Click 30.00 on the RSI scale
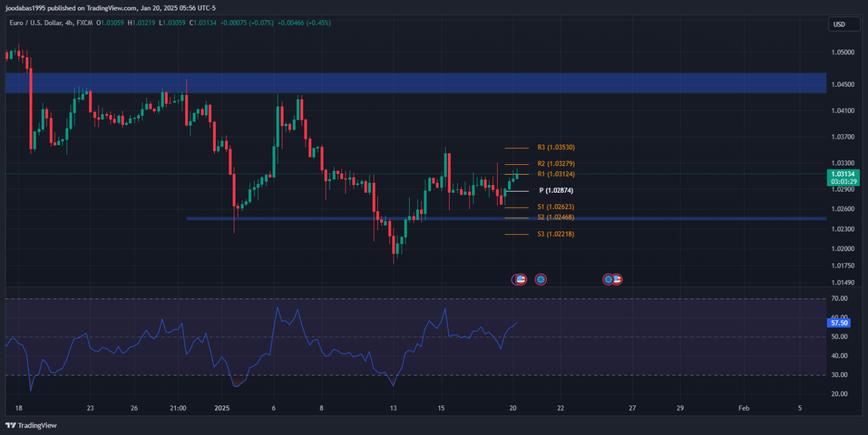 pyautogui.click(x=840, y=375)
